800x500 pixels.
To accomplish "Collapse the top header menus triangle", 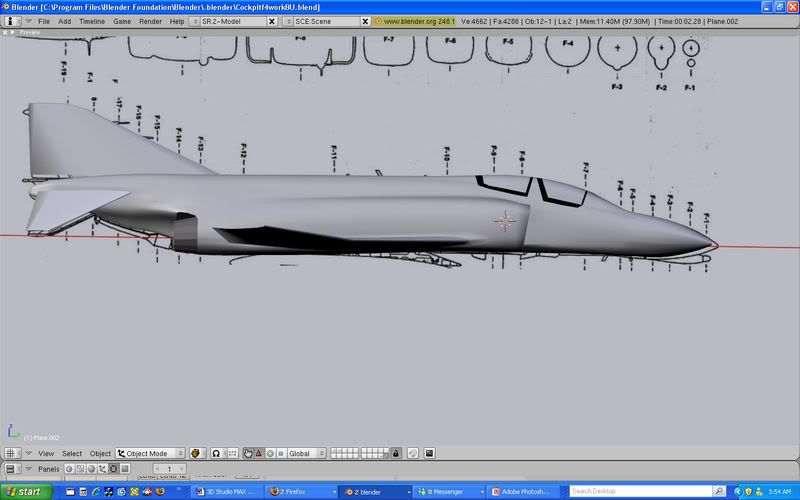I will pos(29,21).
